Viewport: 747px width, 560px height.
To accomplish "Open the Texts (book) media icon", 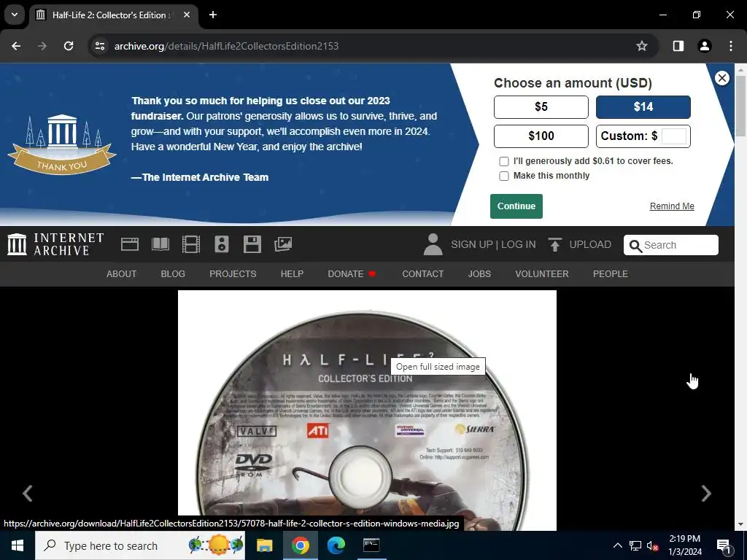I will coord(160,244).
